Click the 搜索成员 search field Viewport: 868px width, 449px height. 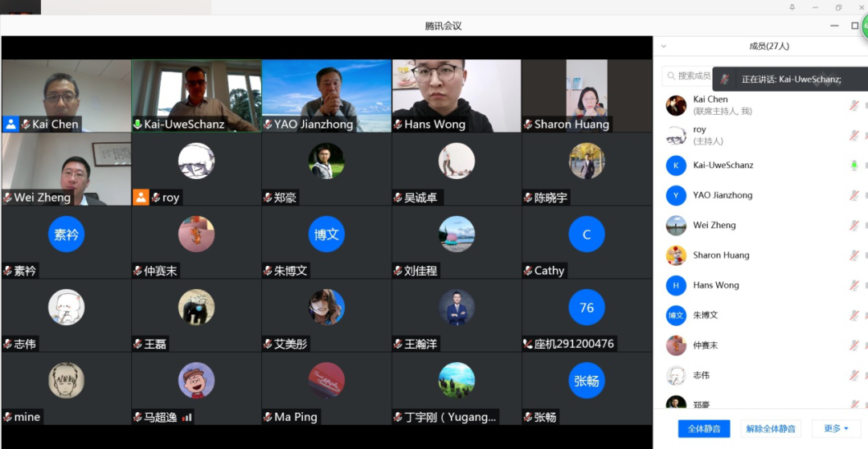tap(691, 76)
